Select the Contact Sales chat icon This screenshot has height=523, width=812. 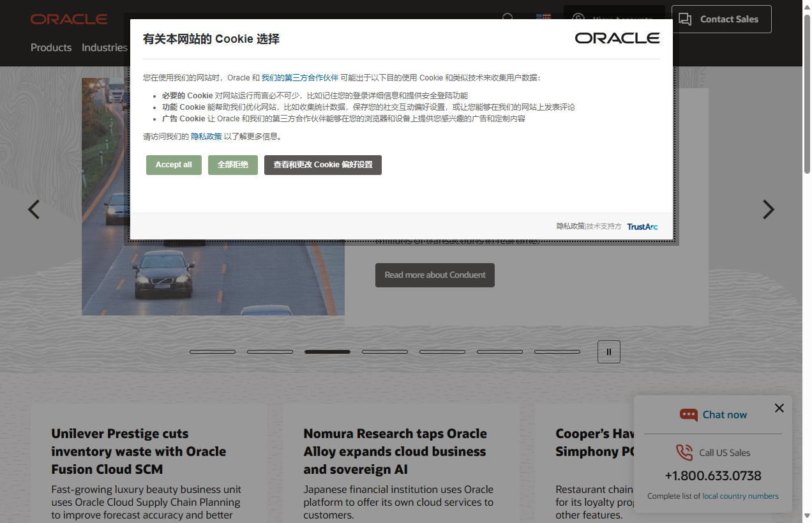pos(685,19)
